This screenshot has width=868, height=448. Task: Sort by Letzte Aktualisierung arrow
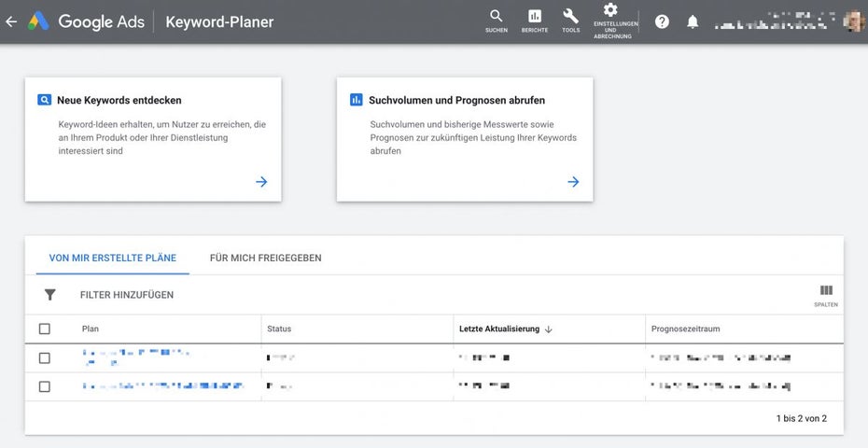point(549,329)
